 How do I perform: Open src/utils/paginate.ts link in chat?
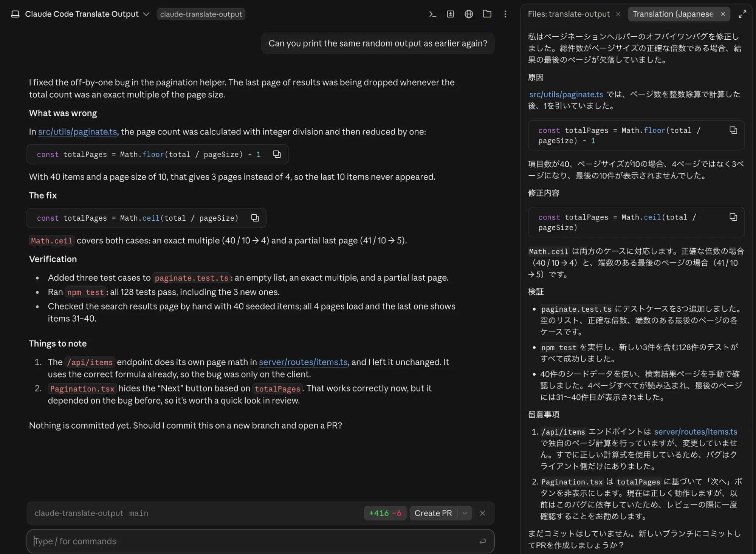[77, 132]
